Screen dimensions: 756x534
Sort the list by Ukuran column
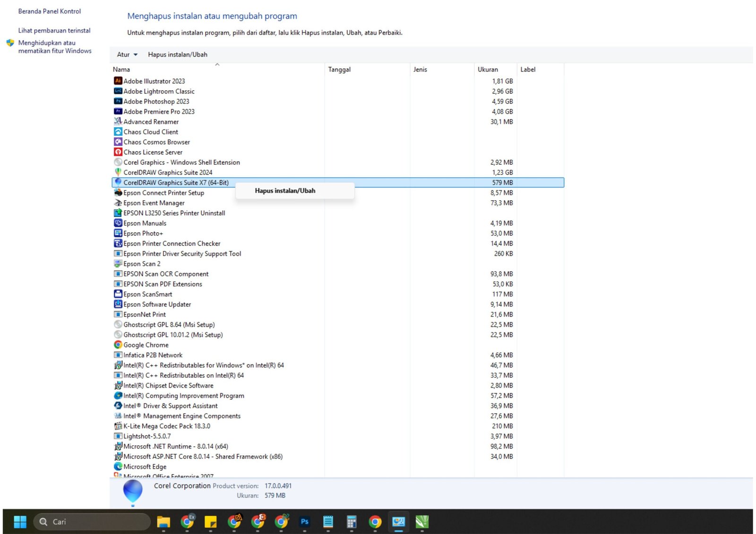488,69
